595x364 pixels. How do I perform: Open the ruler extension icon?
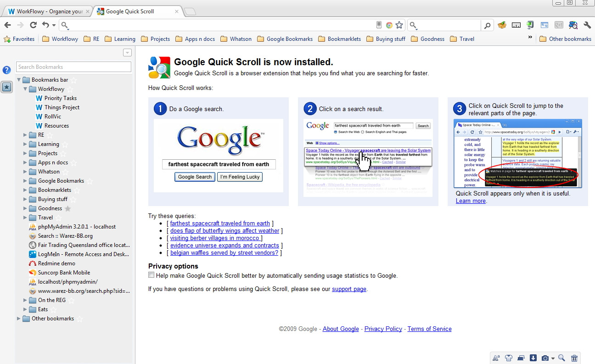click(516, 25)
